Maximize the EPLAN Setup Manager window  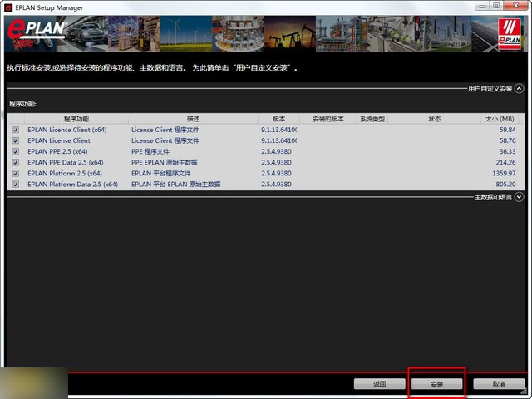click(497, 6)
